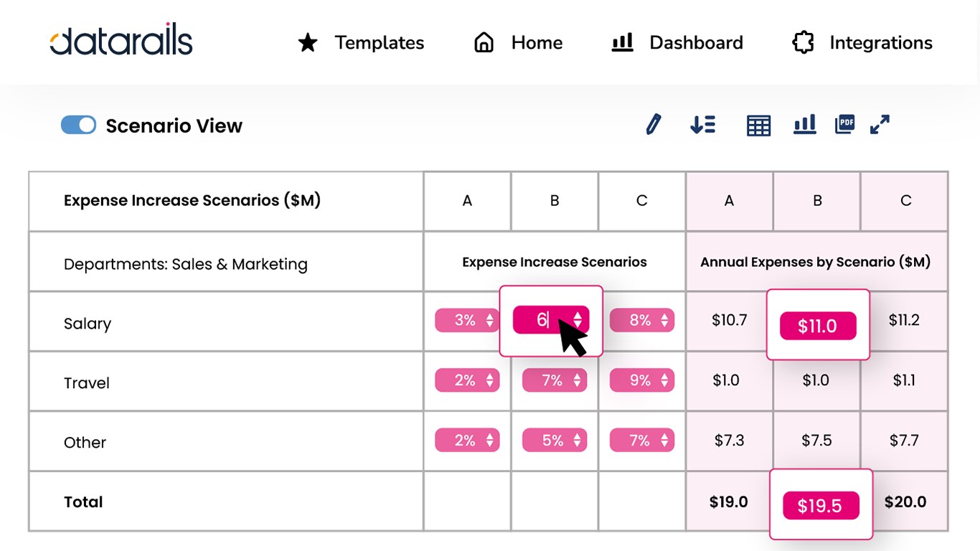Adjust Salary scenario C 8% stepper
Viewport: 980px width, 551px height.
(x=642, y=320)
